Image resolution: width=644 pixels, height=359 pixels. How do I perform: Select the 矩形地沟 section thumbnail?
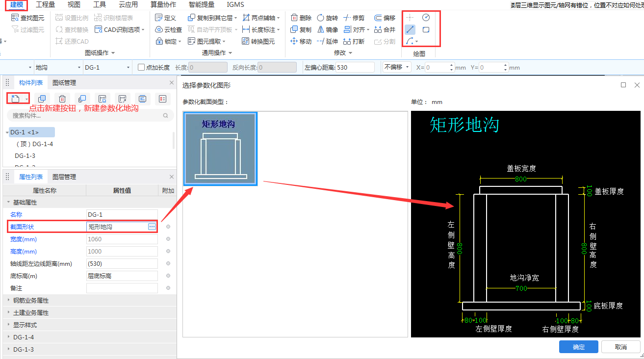(220, 149)
